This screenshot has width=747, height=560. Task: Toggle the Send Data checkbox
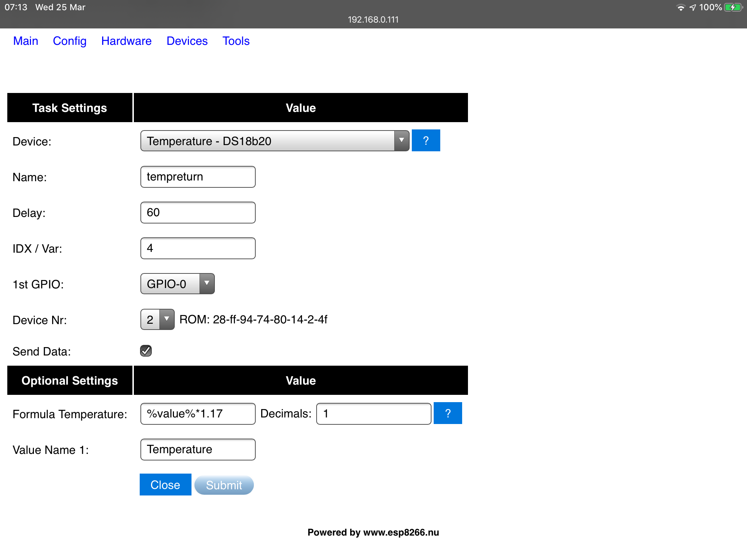point(146,351)
